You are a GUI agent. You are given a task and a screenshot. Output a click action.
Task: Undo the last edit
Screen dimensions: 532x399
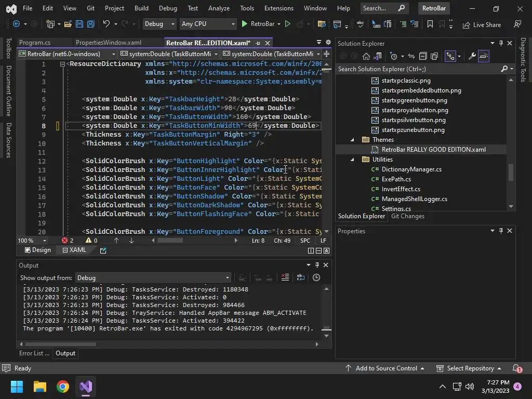[x=106, y=24]
